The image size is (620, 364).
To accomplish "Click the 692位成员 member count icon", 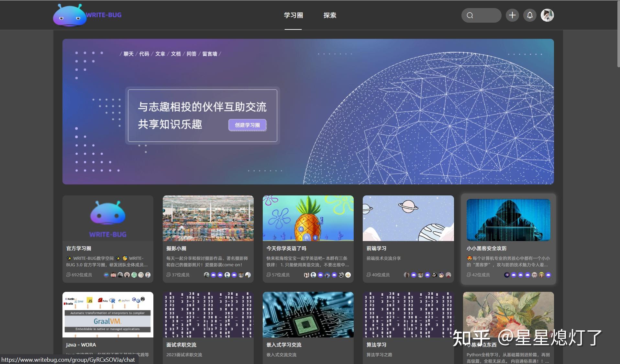I will (x=68, y=275).
